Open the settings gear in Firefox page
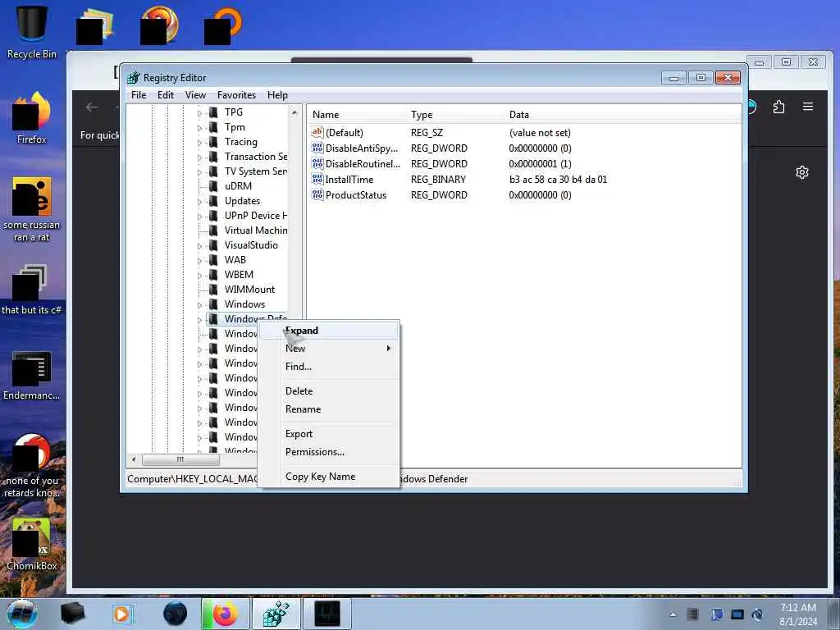This screenshot has width=840, height=630. click(802, 172)
